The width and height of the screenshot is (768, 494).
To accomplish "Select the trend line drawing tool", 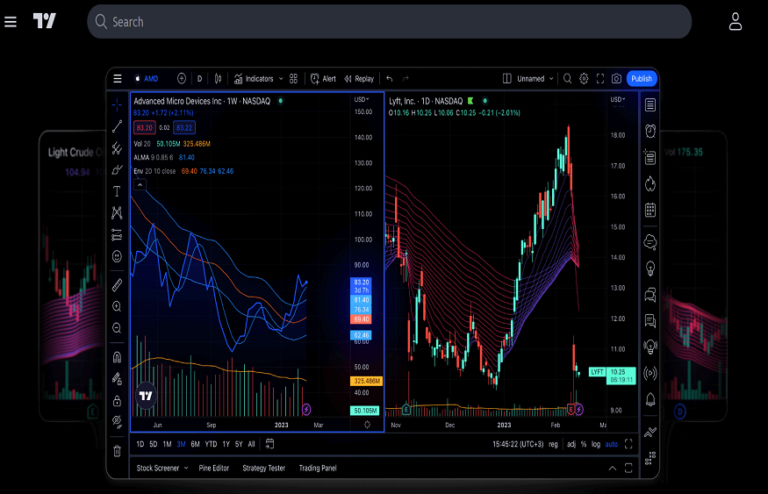I will tap(117, 126).
